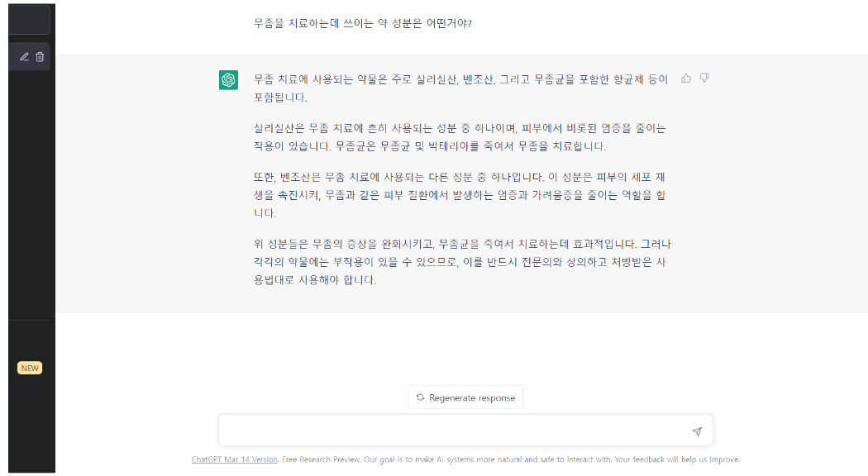Send message with paper plane icon
This screenshot has height=476, width=868.
coord(697,431)
